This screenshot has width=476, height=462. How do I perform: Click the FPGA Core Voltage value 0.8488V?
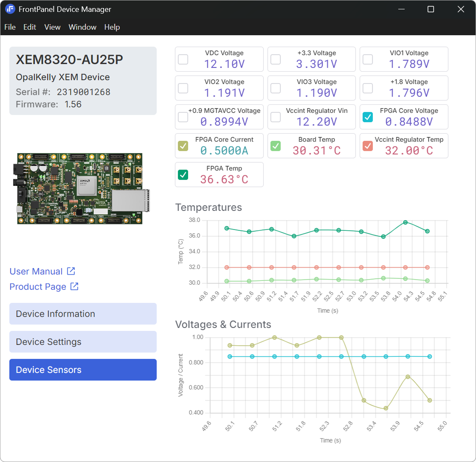pyautogui.click(x=409, y=122)
